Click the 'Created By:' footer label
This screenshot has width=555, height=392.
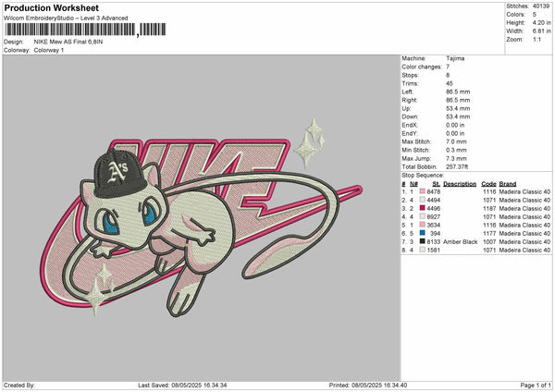point(19,385)
